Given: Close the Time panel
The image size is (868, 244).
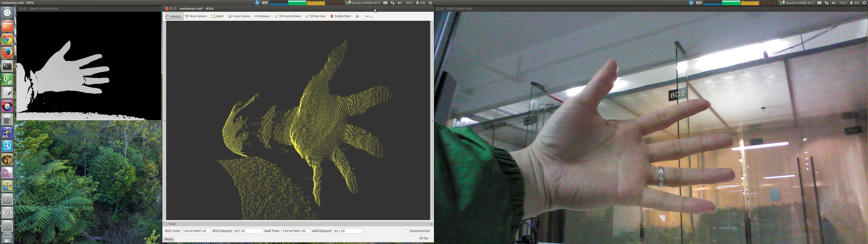Looking at the screenshot, I should point(431,224).
